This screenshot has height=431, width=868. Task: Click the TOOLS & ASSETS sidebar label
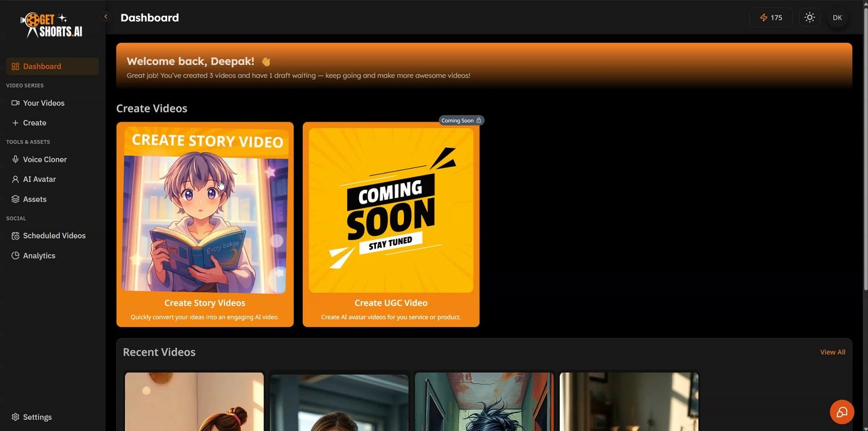(28, 142)
